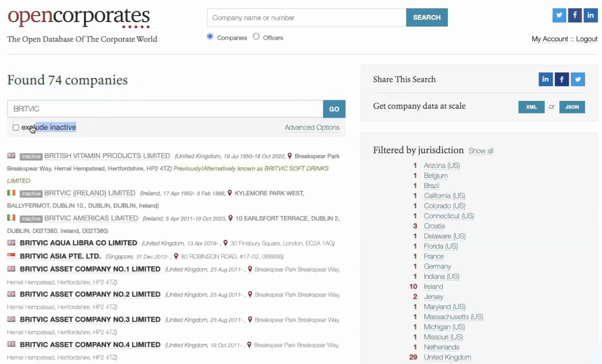The width and height of the screenshot is (602, 364).
Task: Click the Logout link
Action: [x=587, y=39]
